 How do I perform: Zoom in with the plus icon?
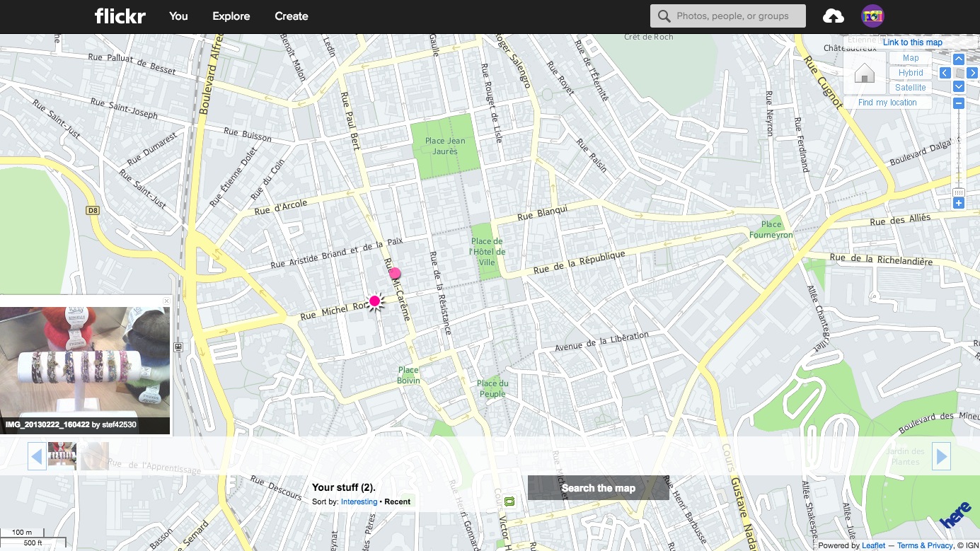click(x=958, y=203)
